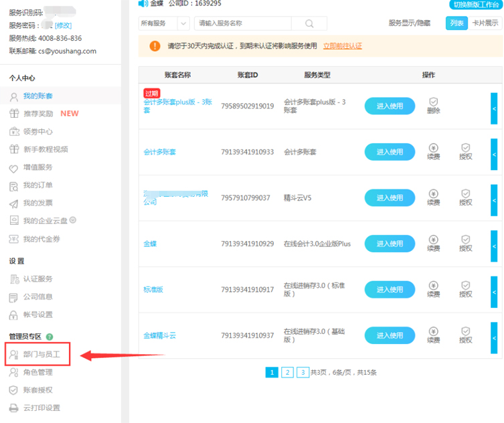The height and width of the screenshot is (423, 504).
Task: Click the lock icon beside 帐号设置
Action: (x=13, y=315)
